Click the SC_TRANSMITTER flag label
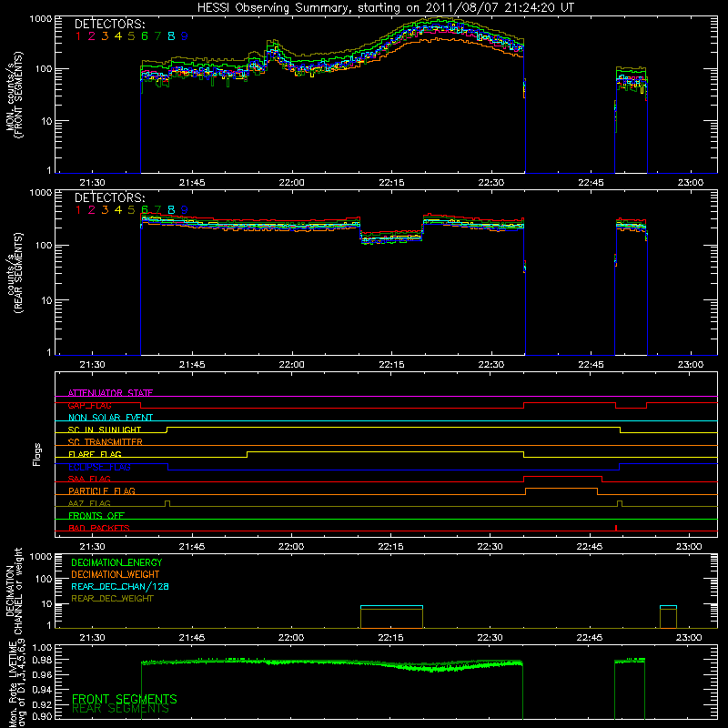728x728 pixels. coord(106,442)
